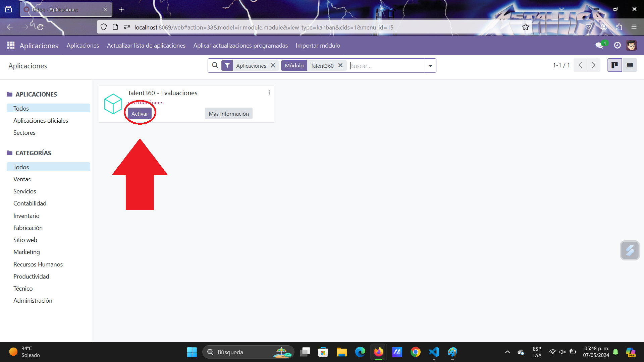
Task: Click the 1-1 / 1 pager counter
Action: (x=561, y=65)
